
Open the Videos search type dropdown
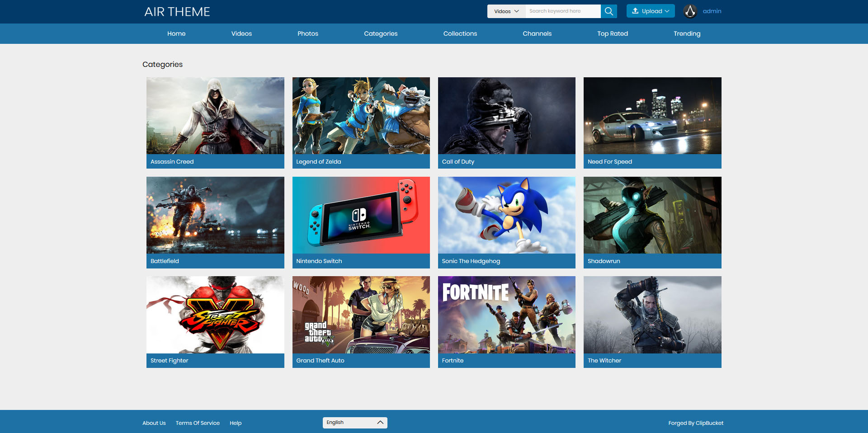[506, 11]
